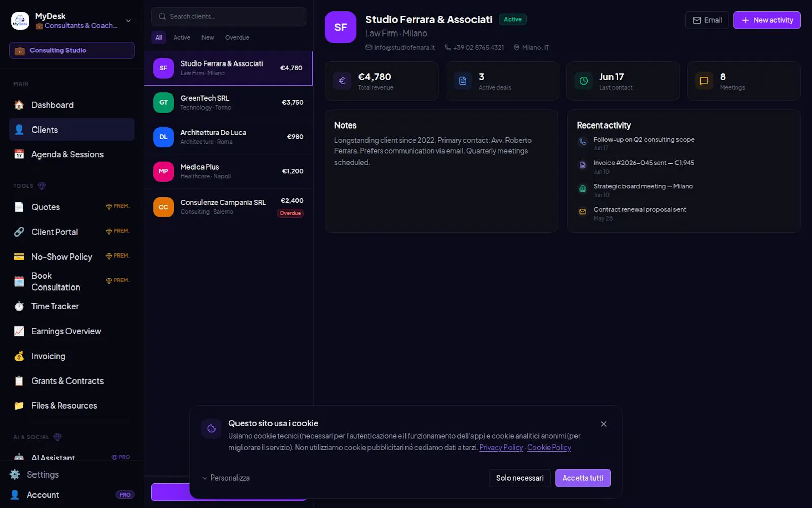Image resolution: width=812 pixels, height=508 pixels.
Task: Click the AI & SOCIAL diamond icon
Action: [57, 437]
